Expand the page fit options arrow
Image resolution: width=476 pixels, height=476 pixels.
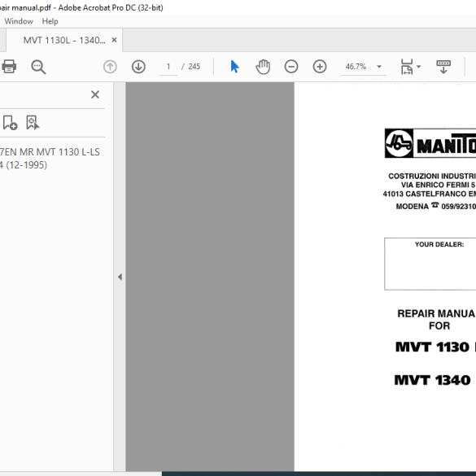419,67
